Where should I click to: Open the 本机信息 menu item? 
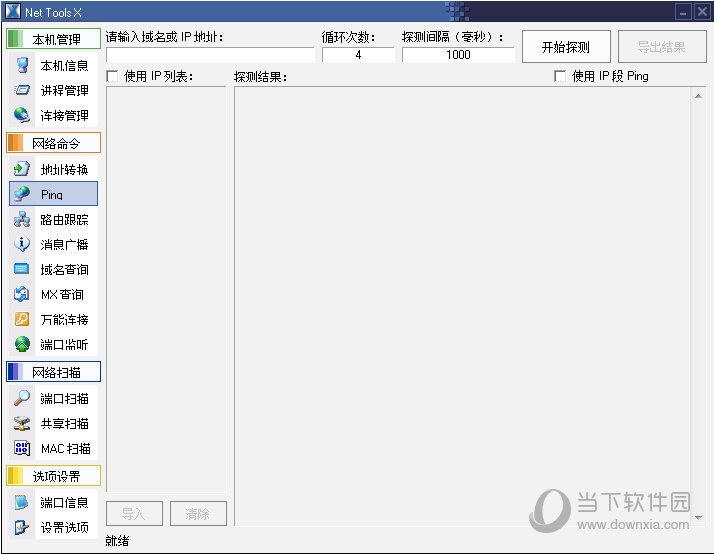tap(64, 66)
